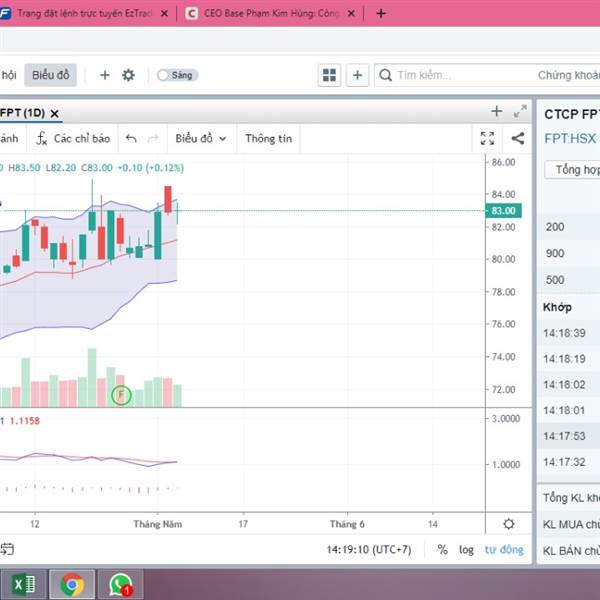Image resolution: width=600 pixels, height=600 pixels.
Task: Close the Trang đặt lệnh trực tuyến browser tab
Action: 164,14
